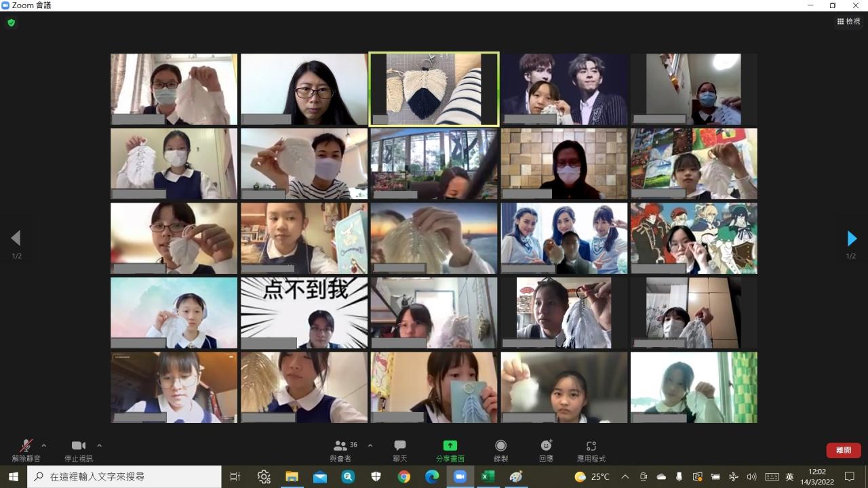Go to previous page of video gallery

(16, 238)
